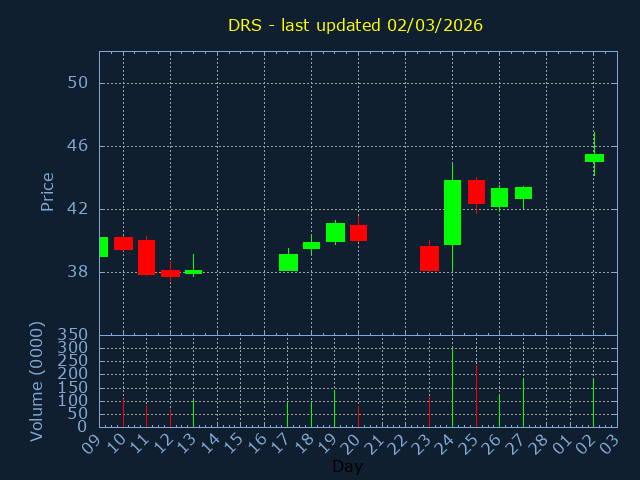Click the 50 price tick label

coord(77,83)
